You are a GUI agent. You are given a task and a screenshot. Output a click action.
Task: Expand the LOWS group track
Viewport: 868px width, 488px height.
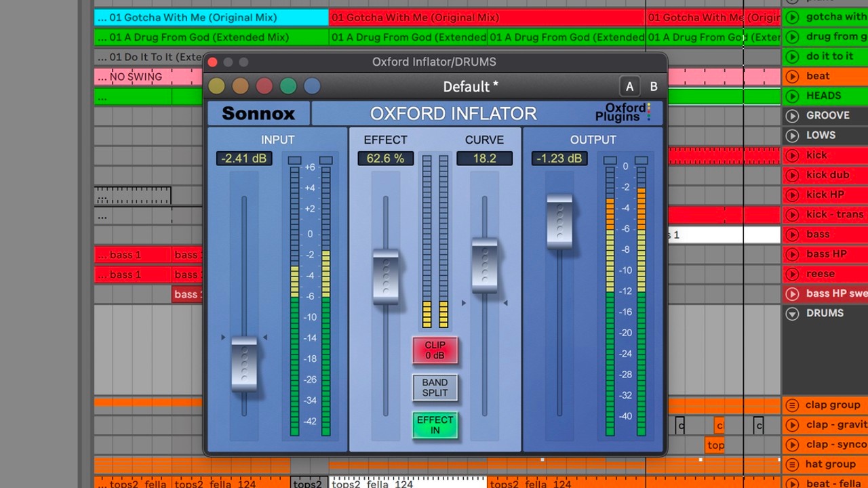tap(792, 136)
